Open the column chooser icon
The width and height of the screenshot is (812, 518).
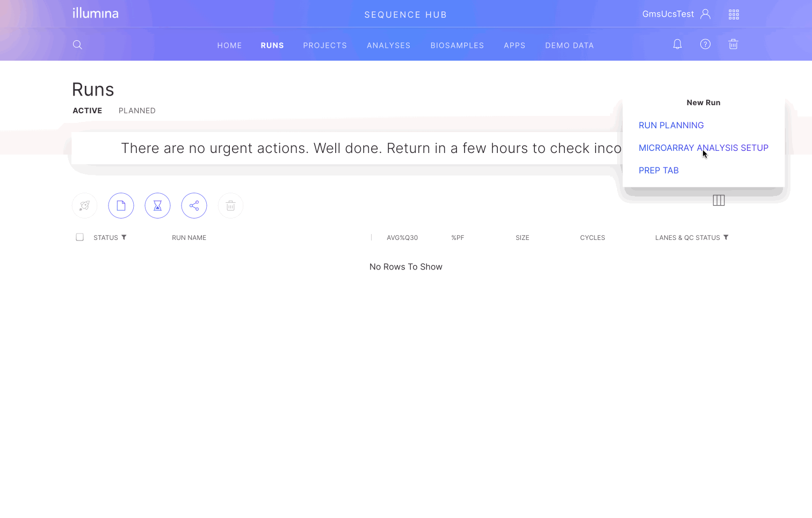719,200
